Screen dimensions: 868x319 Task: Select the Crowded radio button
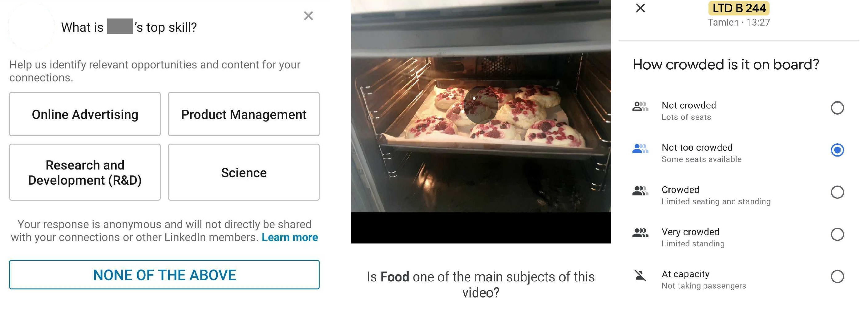837,192
